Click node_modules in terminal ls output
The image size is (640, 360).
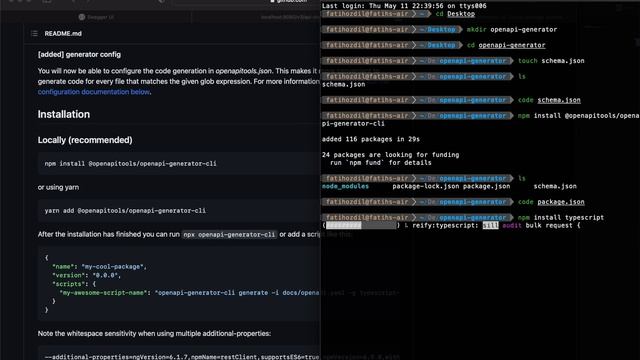[345, 186]
